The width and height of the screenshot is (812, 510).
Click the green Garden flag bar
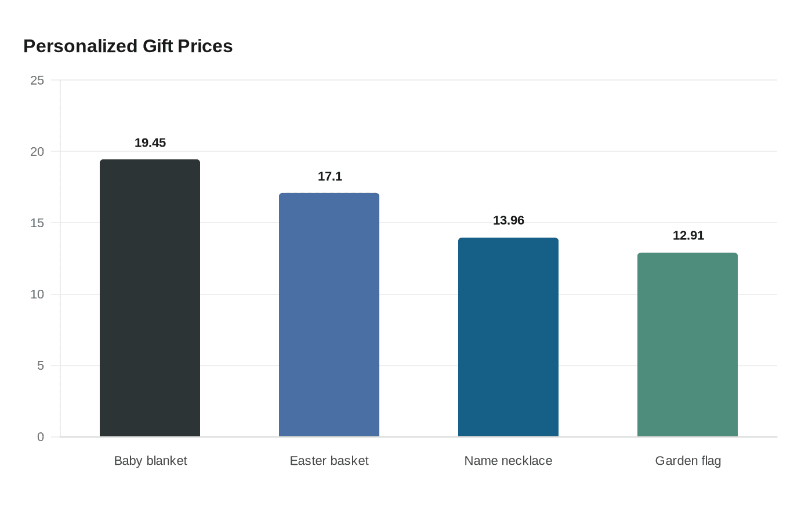687,344
